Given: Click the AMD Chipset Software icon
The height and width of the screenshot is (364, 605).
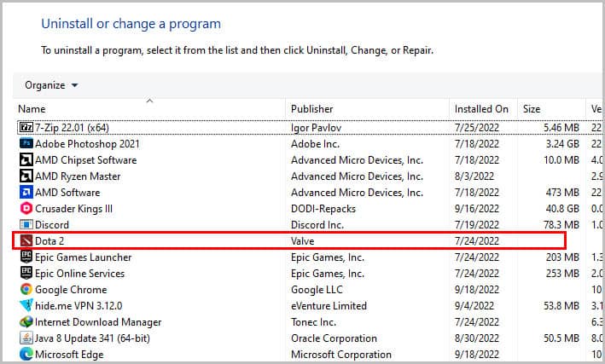Looking at the screenshot, I should [26, 159].
